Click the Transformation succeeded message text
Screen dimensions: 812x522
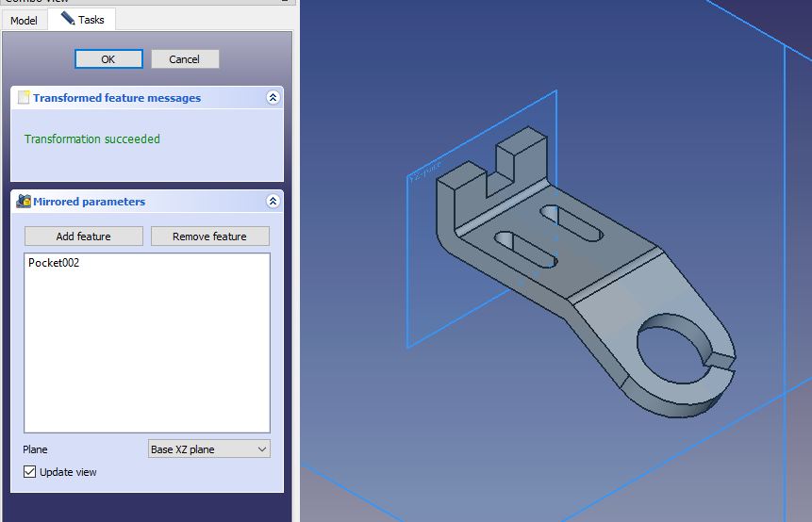click(92, 139)
